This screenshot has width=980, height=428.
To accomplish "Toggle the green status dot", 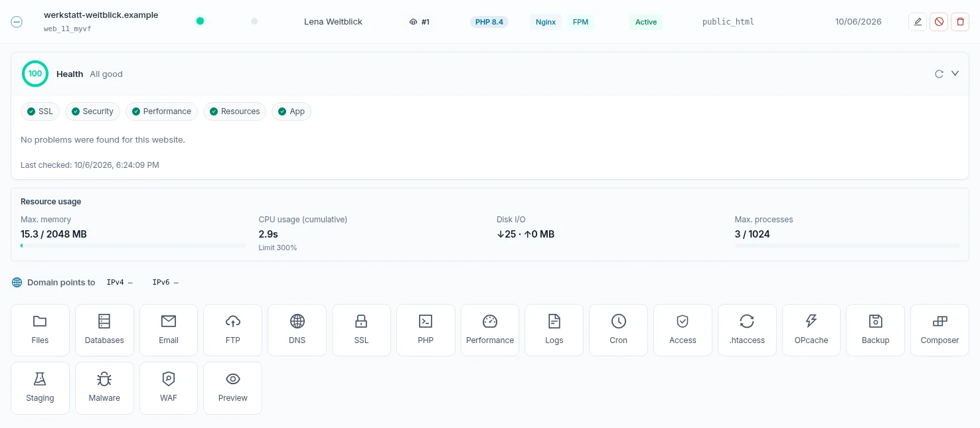I will click(200, 21).
